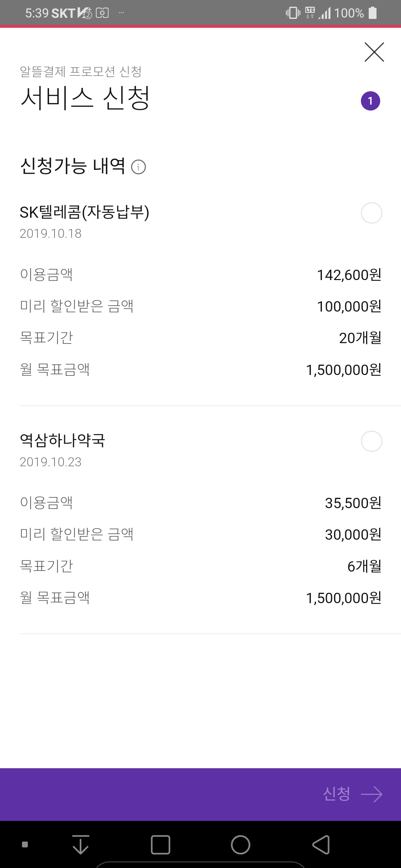
Task: Close the service application screen
Action: point(374,52)
